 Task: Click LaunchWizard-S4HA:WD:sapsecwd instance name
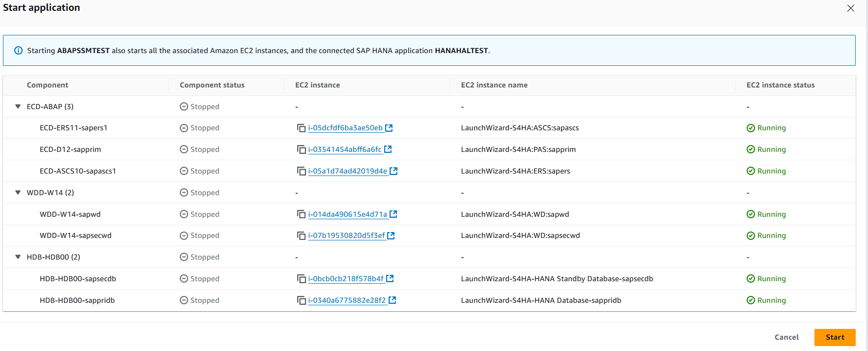coord(520,235)
